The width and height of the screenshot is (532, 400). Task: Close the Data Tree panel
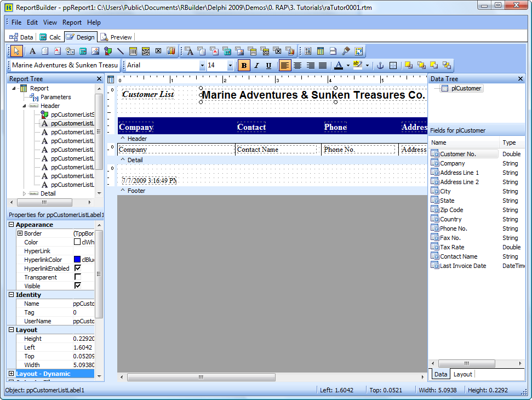tap(520, 79)
